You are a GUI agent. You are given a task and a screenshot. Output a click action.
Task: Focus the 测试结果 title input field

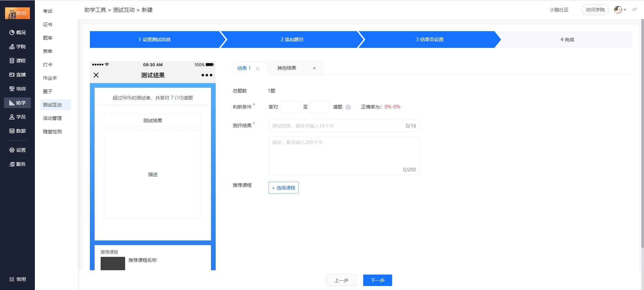[335, 126]
